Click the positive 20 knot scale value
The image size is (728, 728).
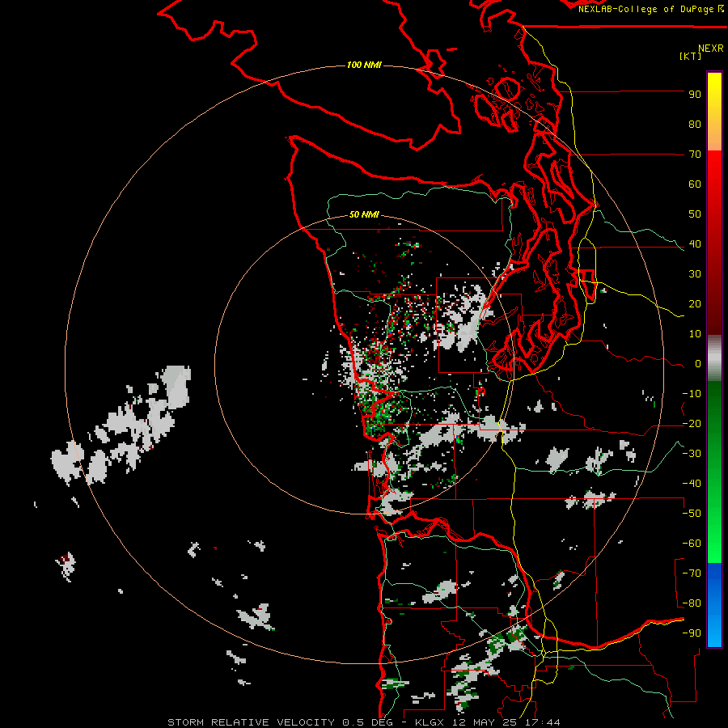tap(695, 304)
